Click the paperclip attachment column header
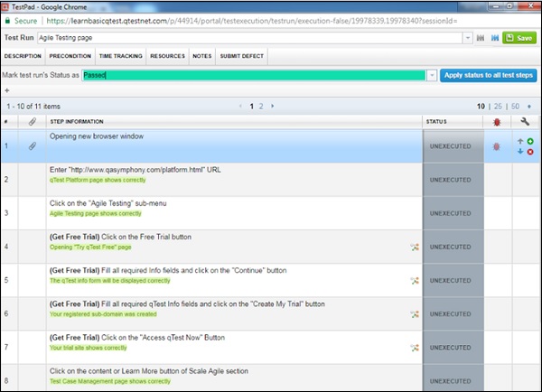Viewport: 542px width, 392px height. point(33,122)
